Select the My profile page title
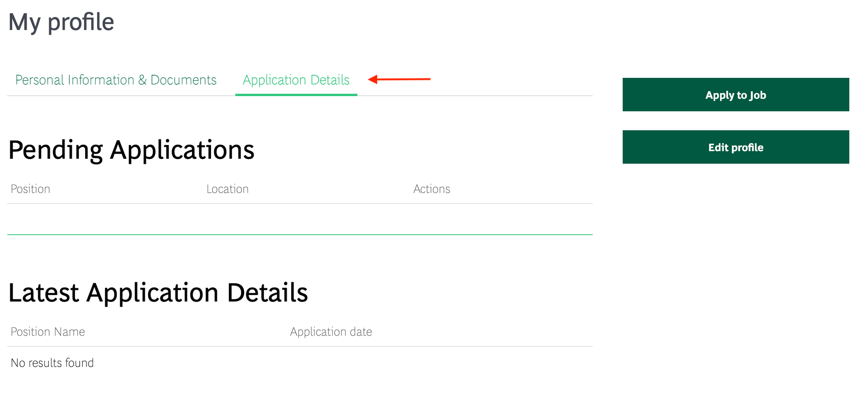 point(62,22)
